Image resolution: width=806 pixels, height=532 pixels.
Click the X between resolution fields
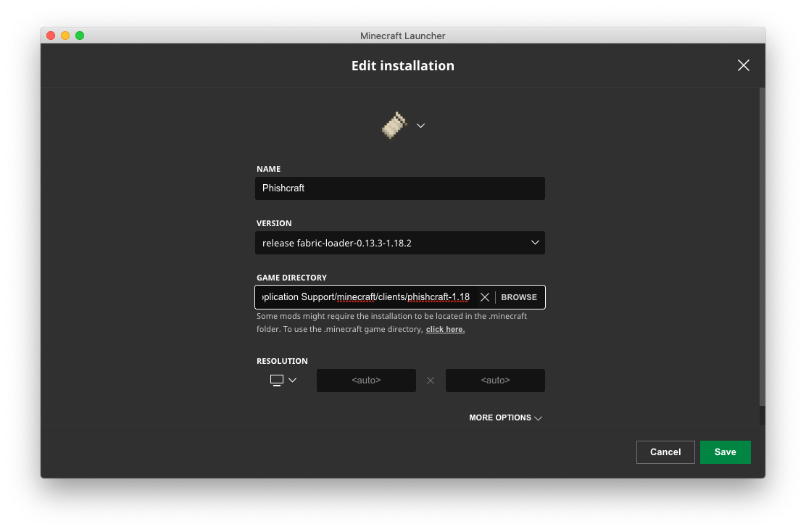pyautogui.click(x=431, y=380)
